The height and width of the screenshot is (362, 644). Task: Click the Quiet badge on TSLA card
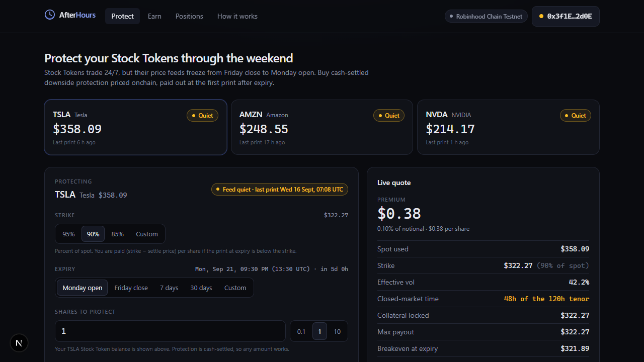point(202,116)
